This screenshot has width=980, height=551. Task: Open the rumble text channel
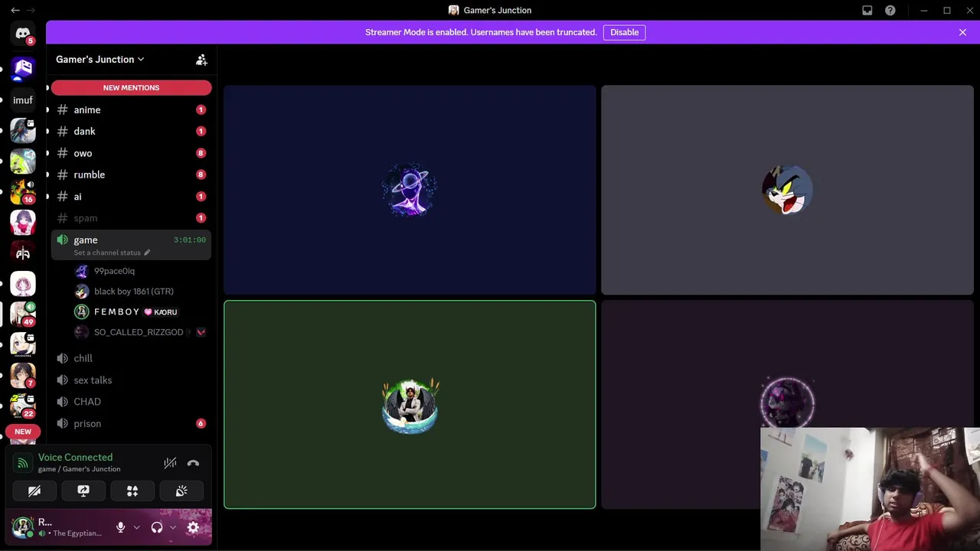[x=131, y=174]
